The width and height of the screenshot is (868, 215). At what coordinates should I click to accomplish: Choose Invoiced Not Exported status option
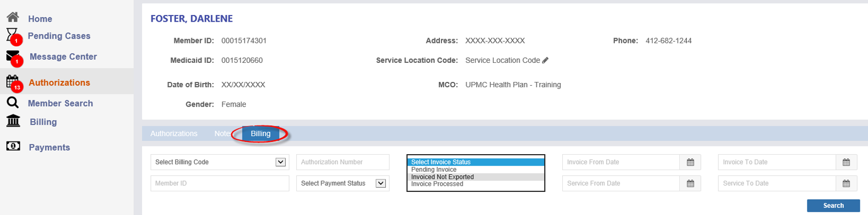(442, 177)
